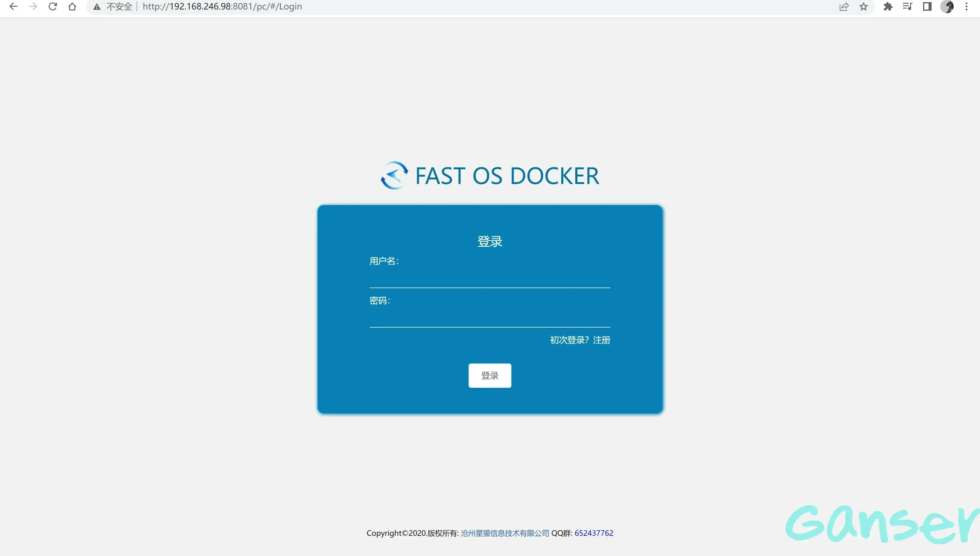This screenshot has width=980, height=556.
Task: Click the browser forward arrow
Action: click(33, 6)
